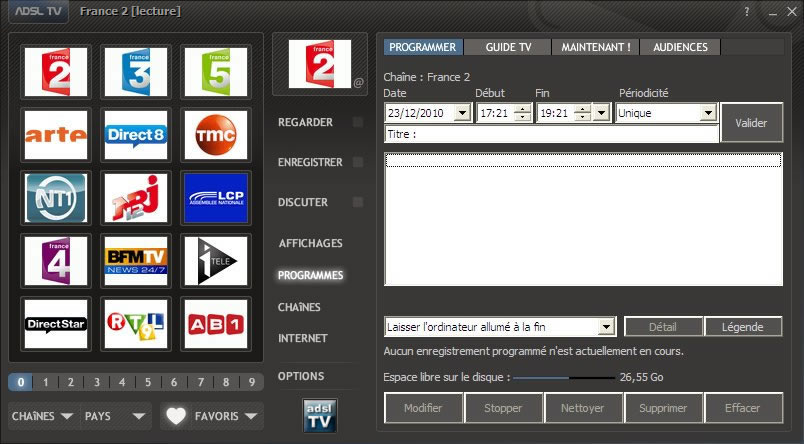
Task: Click the Regarder label
Action: pyautogui.click(x=305, y=122)
